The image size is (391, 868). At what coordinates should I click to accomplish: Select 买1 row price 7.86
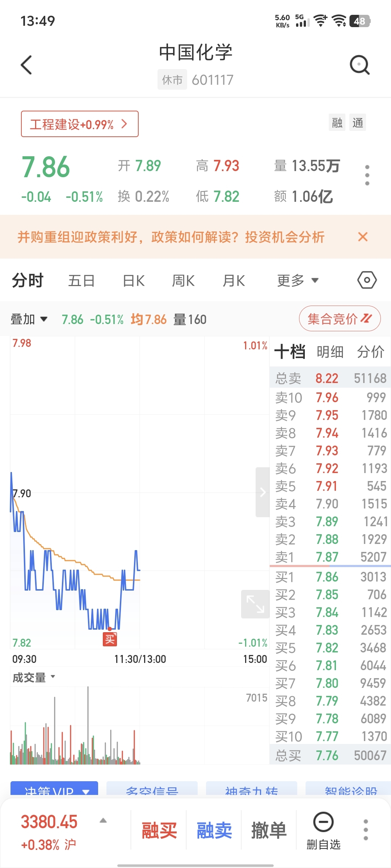pyautogui.click(x=330, y=577)
